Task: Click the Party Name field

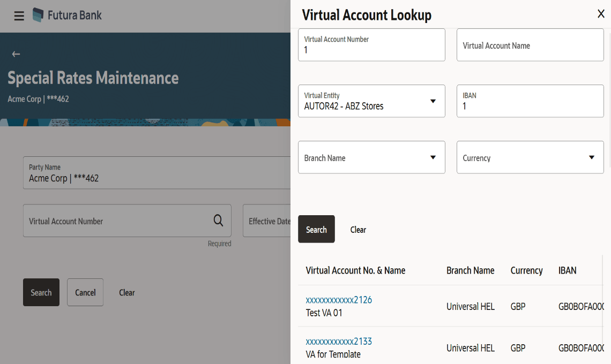Action: [157, 173]
